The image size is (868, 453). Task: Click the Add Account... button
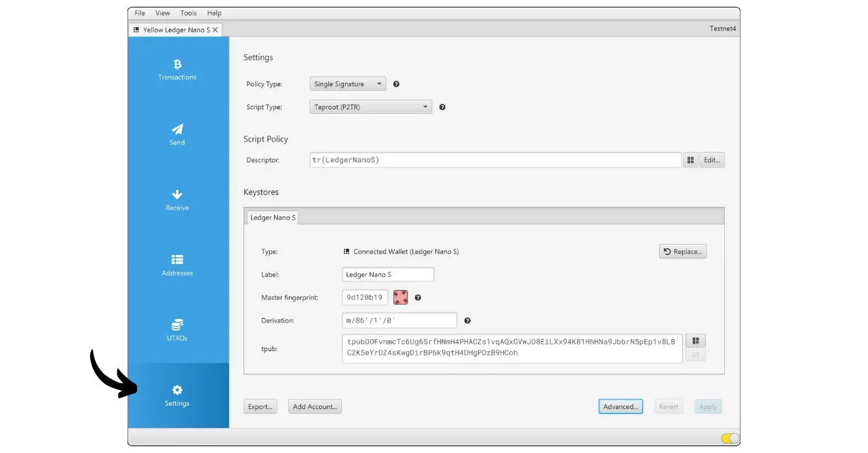[315, 407]
